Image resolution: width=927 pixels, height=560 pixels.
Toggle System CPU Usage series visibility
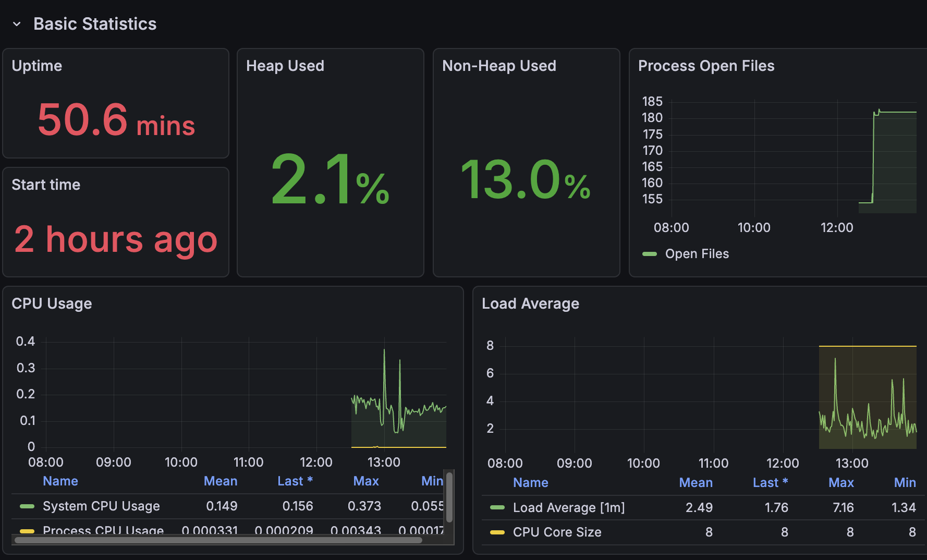[x=101, y=506]
